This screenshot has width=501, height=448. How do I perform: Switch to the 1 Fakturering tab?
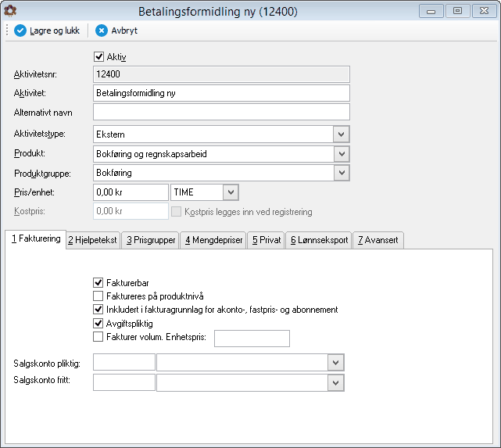pos(36,238)
